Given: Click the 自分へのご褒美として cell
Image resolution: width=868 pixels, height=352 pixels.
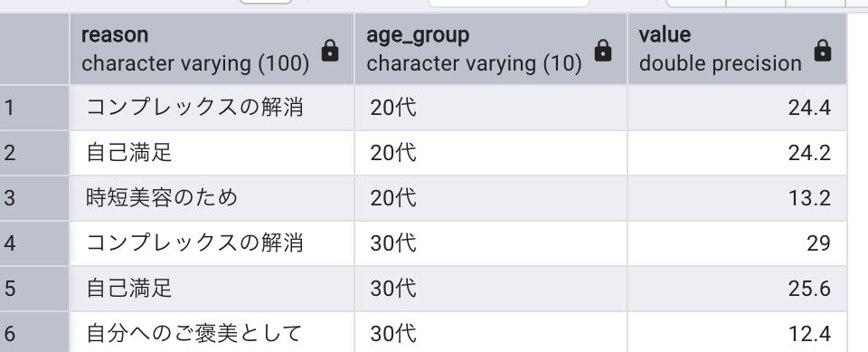Looking at the screenshot, I should pos(212,332).
